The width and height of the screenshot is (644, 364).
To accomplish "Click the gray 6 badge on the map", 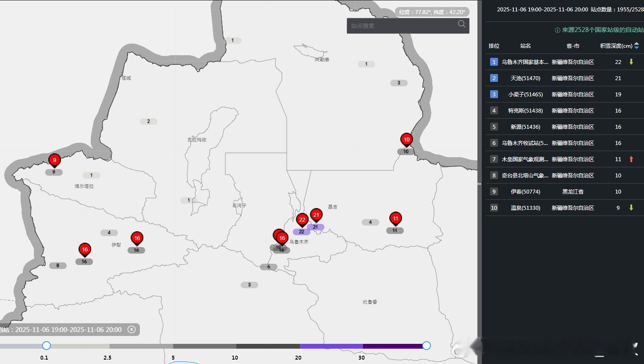I will [x=269, y=267].
